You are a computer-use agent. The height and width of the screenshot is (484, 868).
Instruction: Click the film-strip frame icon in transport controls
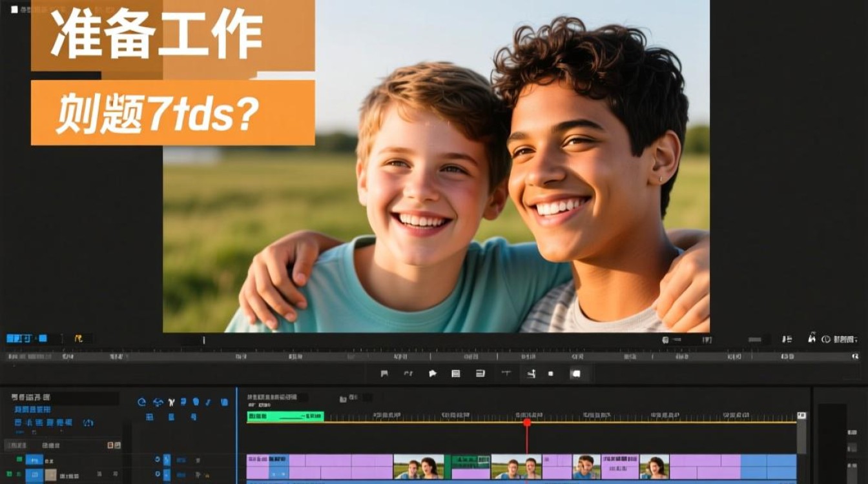point(456,374)
